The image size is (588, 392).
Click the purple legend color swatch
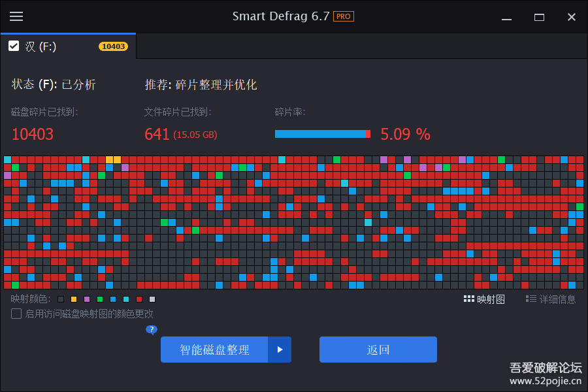tap(87, 299)
